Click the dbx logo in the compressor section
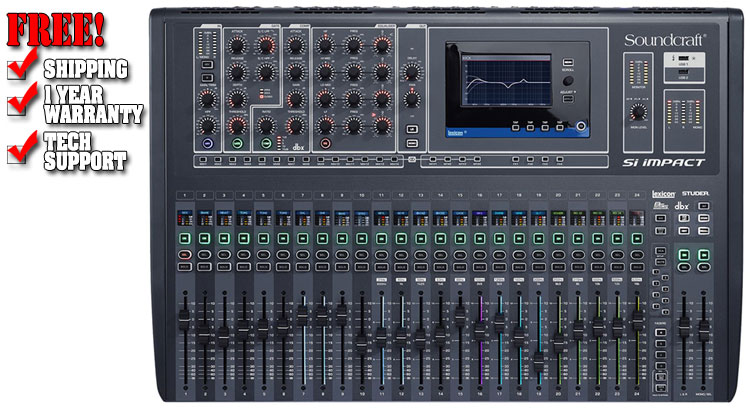750x411 pixels. click(298, 147)
